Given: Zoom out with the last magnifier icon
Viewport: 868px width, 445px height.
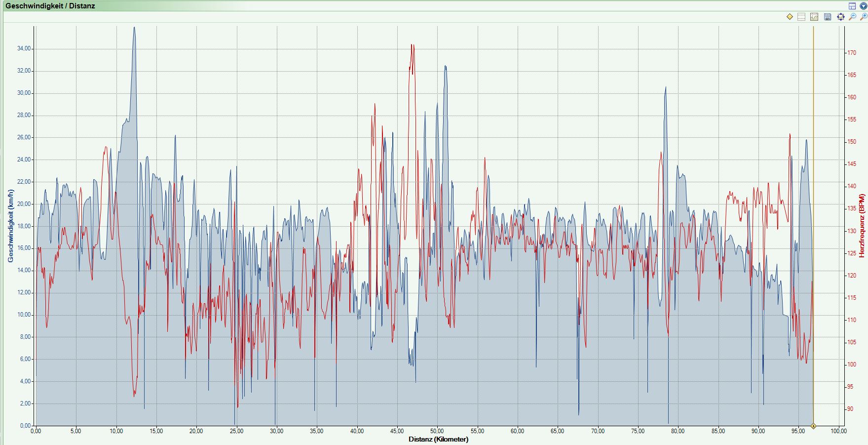Looking at the screenshot, I should pos(863,17).
